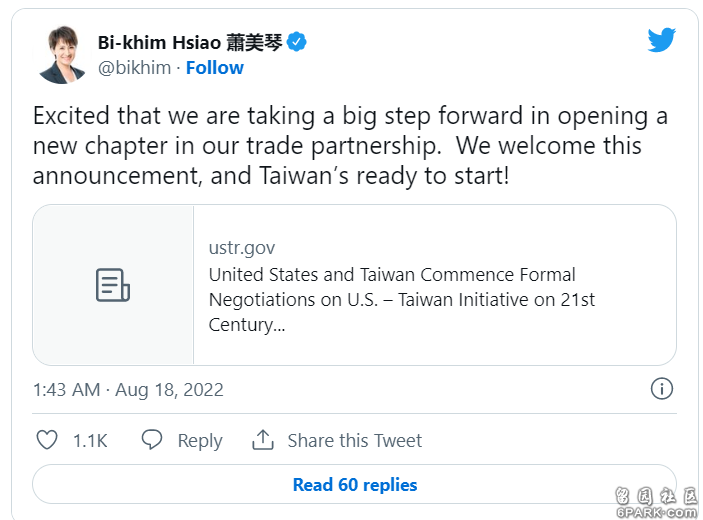Click the article document icon in link card

113,285
